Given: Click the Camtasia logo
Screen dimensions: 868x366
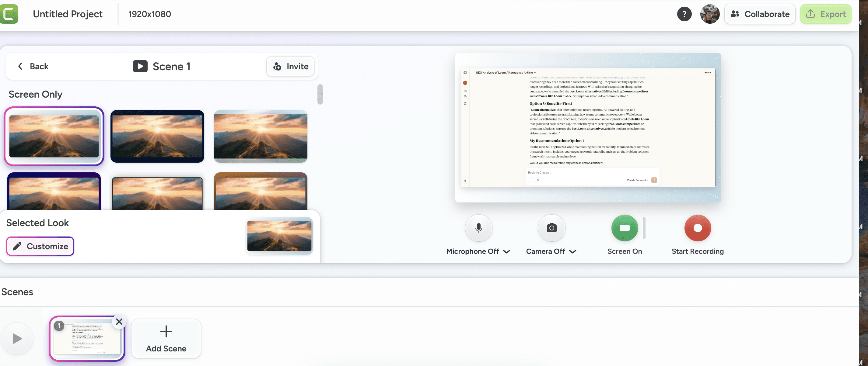Looking at the screenshot, I should (x=9, y=14).
